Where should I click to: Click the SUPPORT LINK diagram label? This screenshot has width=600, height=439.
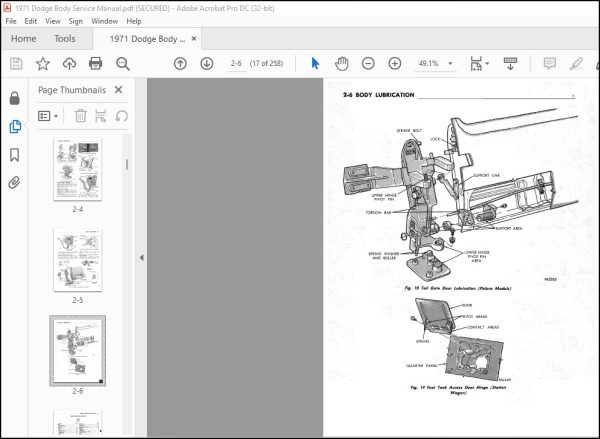(x=487, y=175)
